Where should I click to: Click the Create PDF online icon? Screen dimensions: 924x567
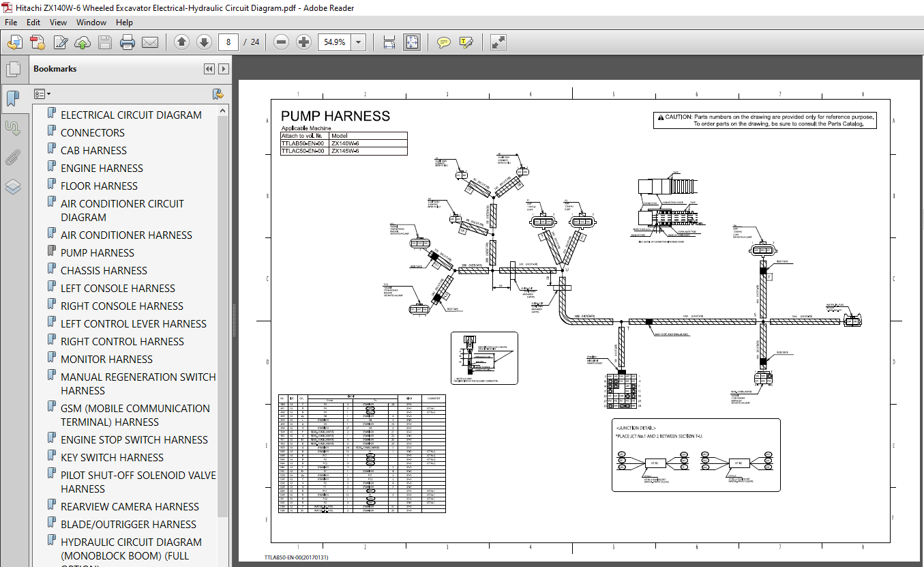point(37,42)
